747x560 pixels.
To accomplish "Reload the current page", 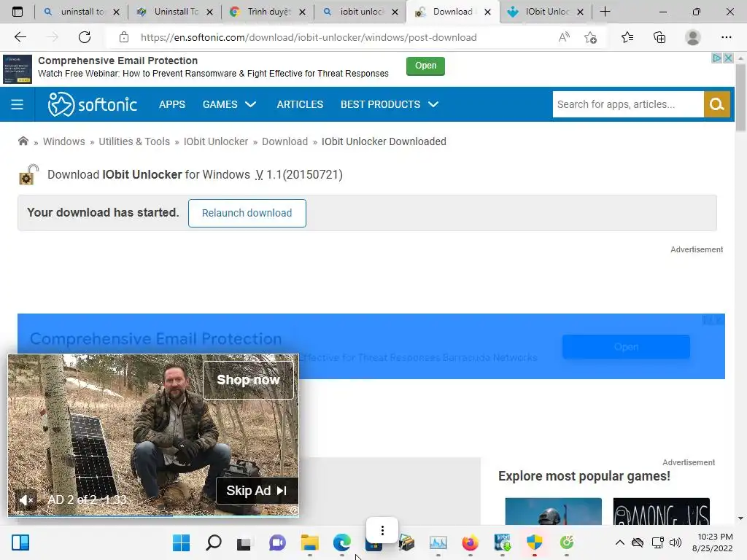I will click(85, 37).
